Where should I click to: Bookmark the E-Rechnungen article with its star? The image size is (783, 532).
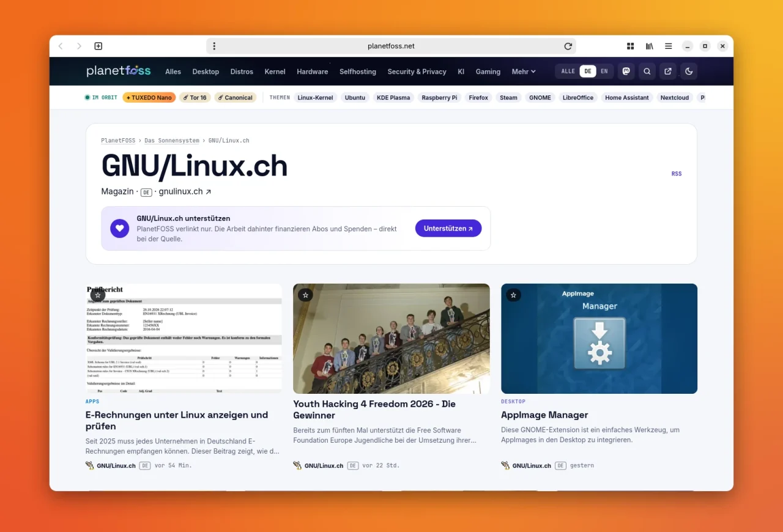click(x=98, y=295)
